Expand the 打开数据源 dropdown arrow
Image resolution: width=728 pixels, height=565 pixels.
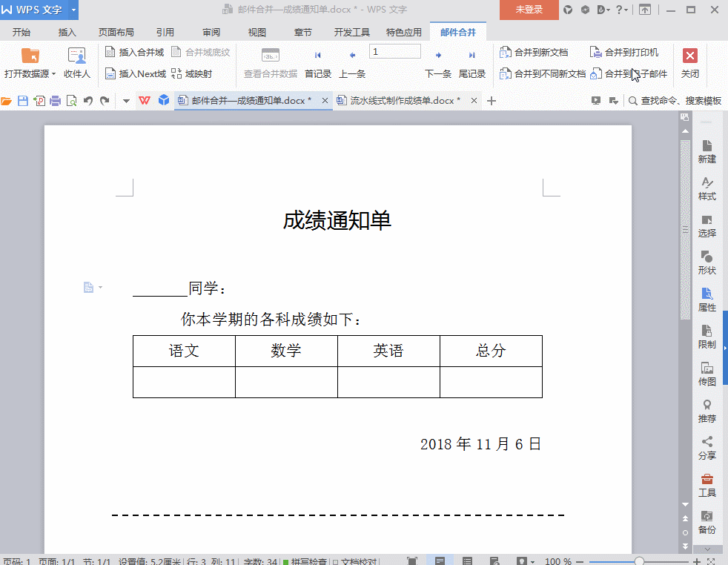click(54, 74)
